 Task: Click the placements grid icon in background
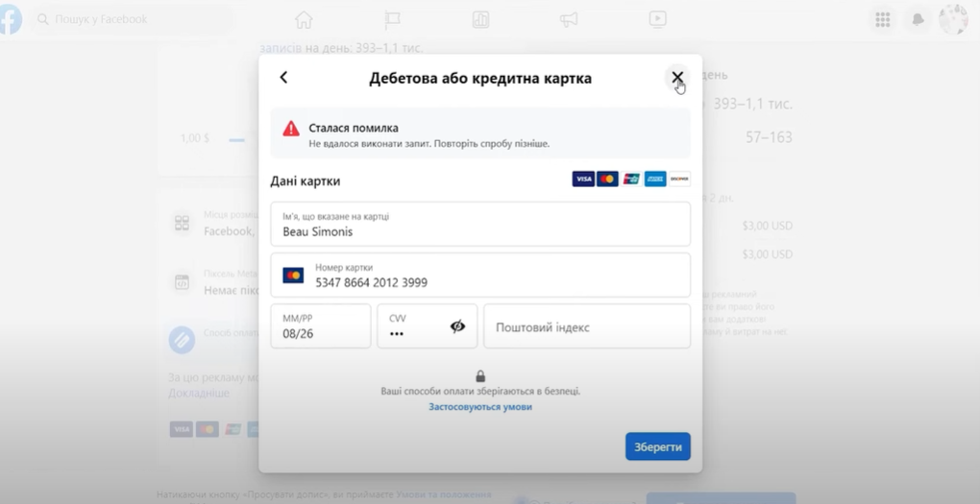182,223
